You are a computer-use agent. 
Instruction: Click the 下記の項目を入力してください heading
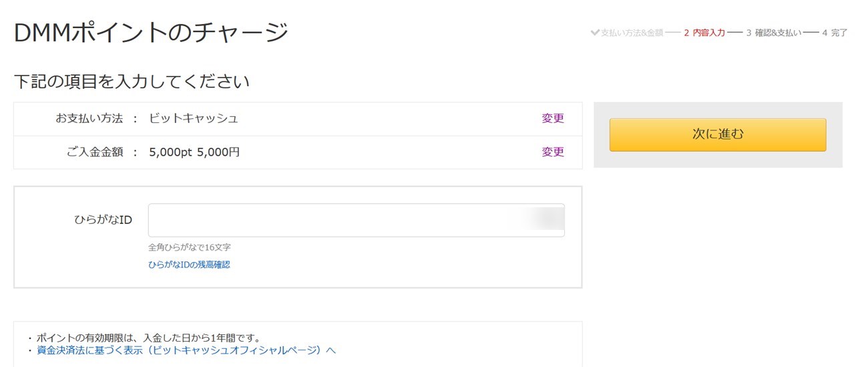(x=132, y=82)
